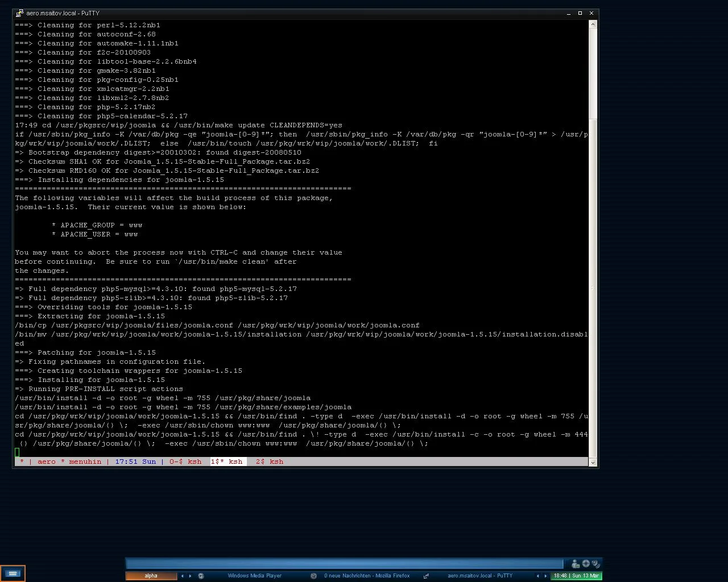
Task: Switch to the Mozilla Firefox taskbar item
Action: click(367, 576)
